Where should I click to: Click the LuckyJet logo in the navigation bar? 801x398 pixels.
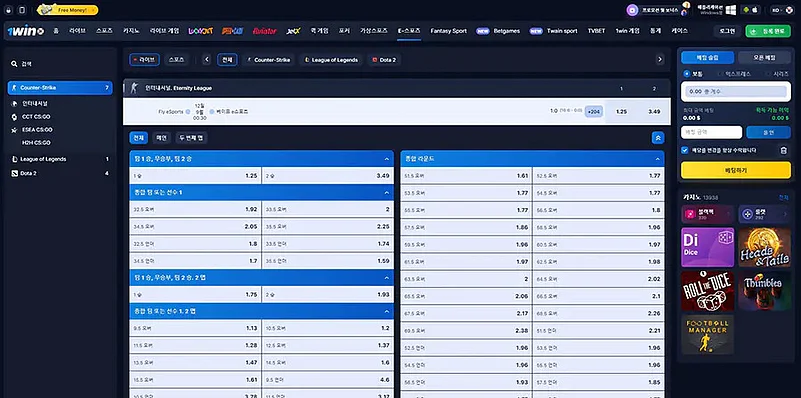click(201, 31)
